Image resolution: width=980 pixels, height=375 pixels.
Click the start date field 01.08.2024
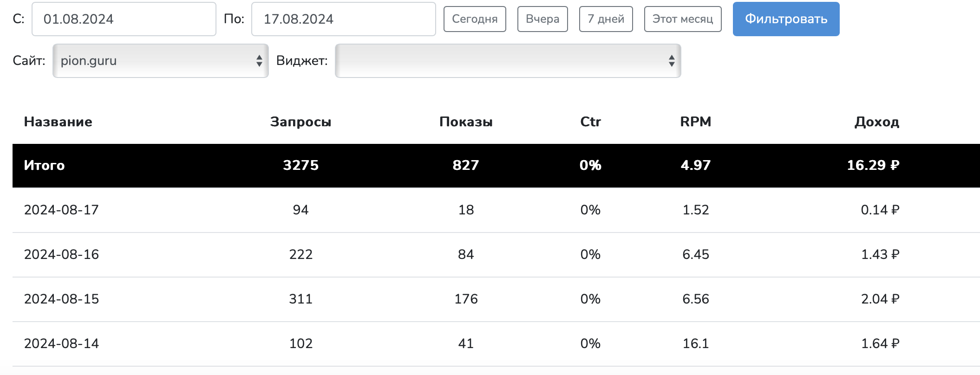(124, 19)
